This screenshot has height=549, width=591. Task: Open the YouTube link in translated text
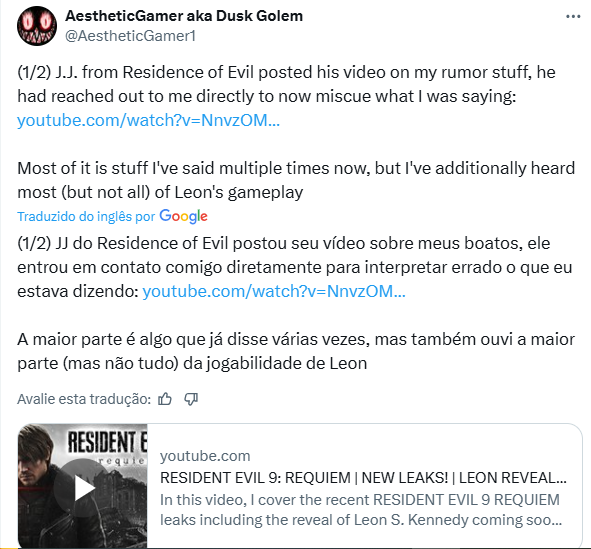click(274, 291)
